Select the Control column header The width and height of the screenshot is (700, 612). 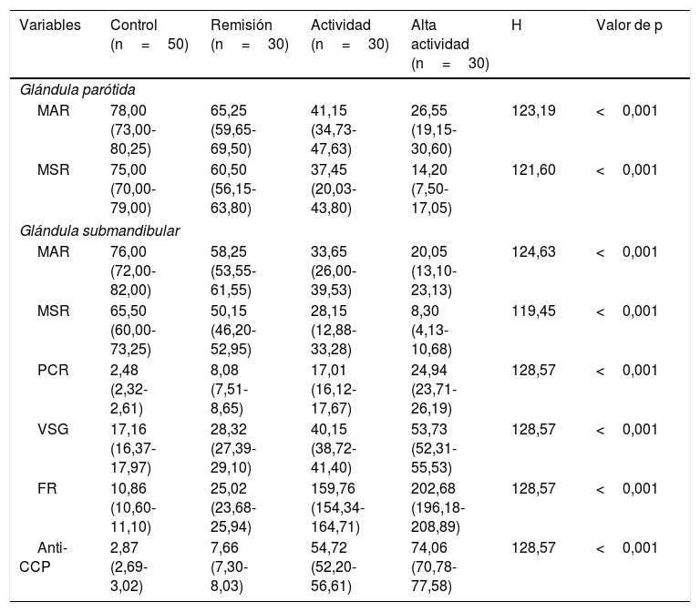click(149, 35)
